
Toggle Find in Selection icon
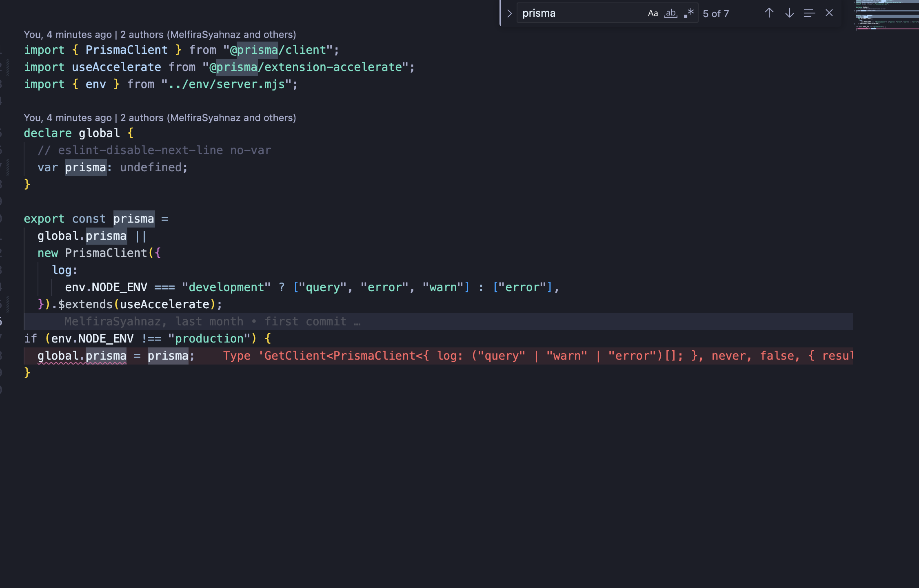pyautogui.click(x=809, y=13)
